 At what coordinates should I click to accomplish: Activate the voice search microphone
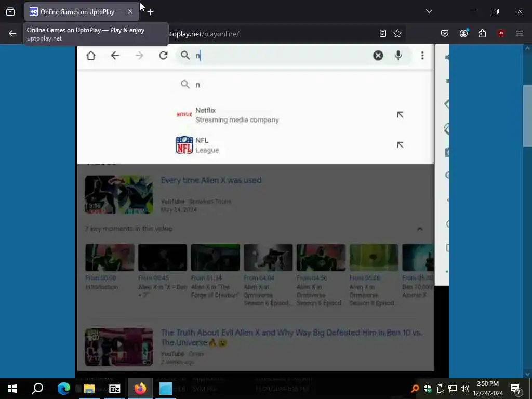(x=398, y=55)
